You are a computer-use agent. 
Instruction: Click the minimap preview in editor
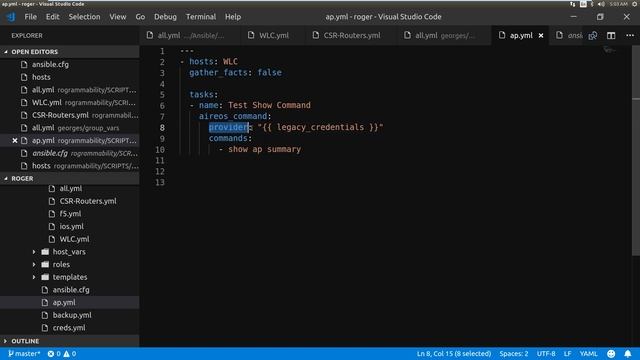(x=610, y=50)
